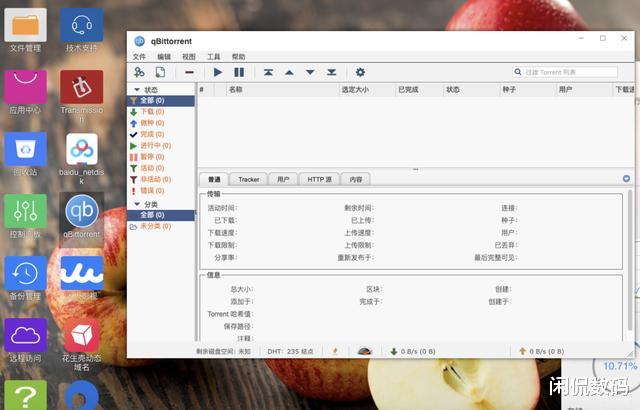The width and height of the screenshot is (640, 410).
Task: Open 回收站 desktop icon
Action: [25, 155]
